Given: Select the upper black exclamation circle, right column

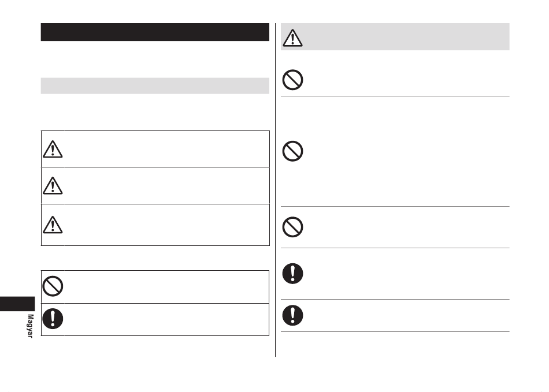Looking at the screenshot, I should 292,274.
